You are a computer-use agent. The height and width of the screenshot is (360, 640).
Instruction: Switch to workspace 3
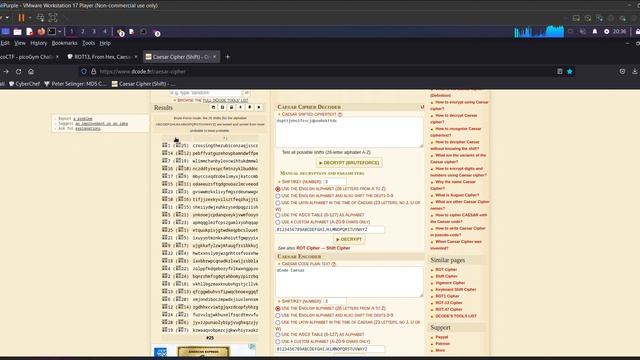pos(94,31)
